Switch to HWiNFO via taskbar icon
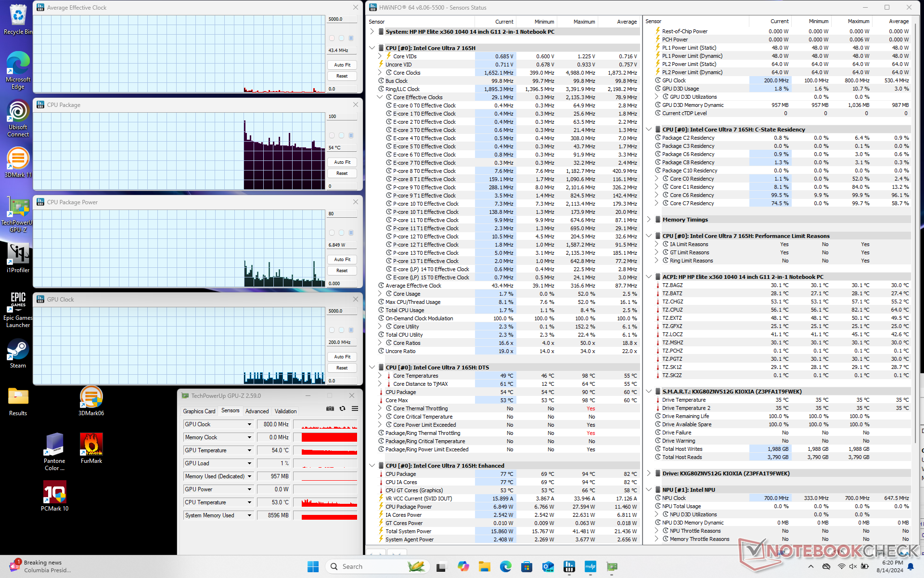The width and height of the screenshot is (924, 578). [569, 566]
